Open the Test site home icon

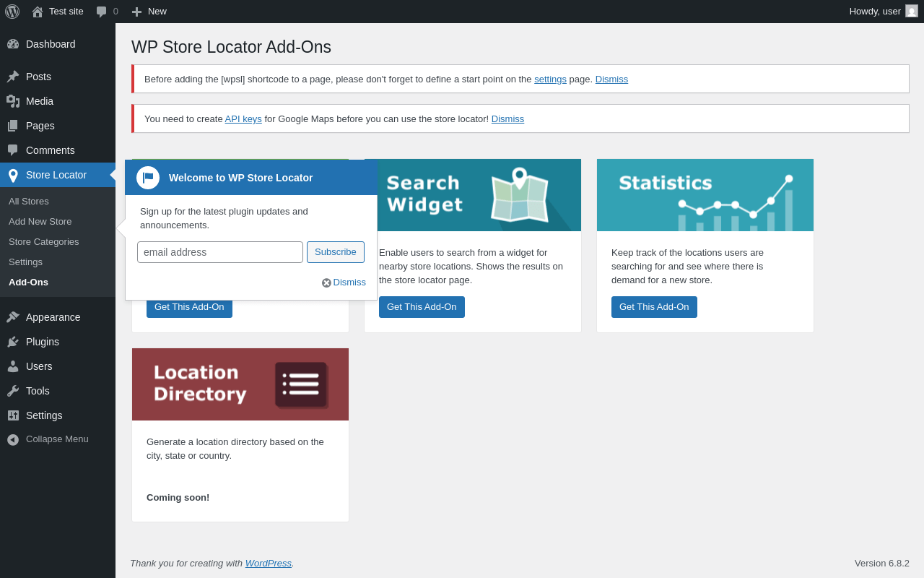click(x=38, y=12)
